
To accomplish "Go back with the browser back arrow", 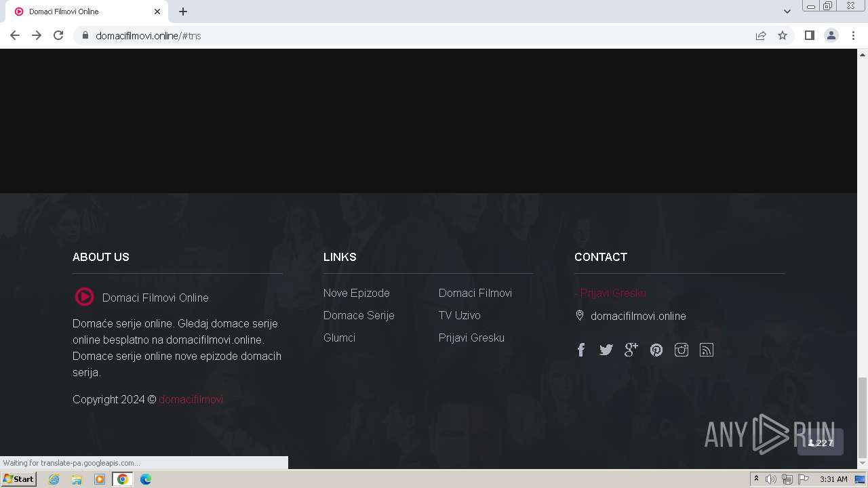I will click(x=15, y=35).
